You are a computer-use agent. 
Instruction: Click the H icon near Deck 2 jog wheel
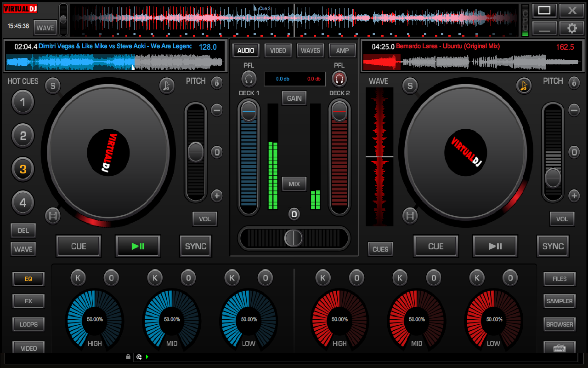pyautogui.click(x=410, y=216)
